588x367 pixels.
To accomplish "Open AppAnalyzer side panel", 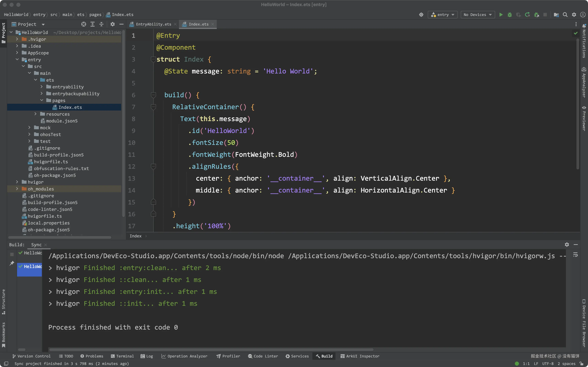I will [x=584, y=82].
